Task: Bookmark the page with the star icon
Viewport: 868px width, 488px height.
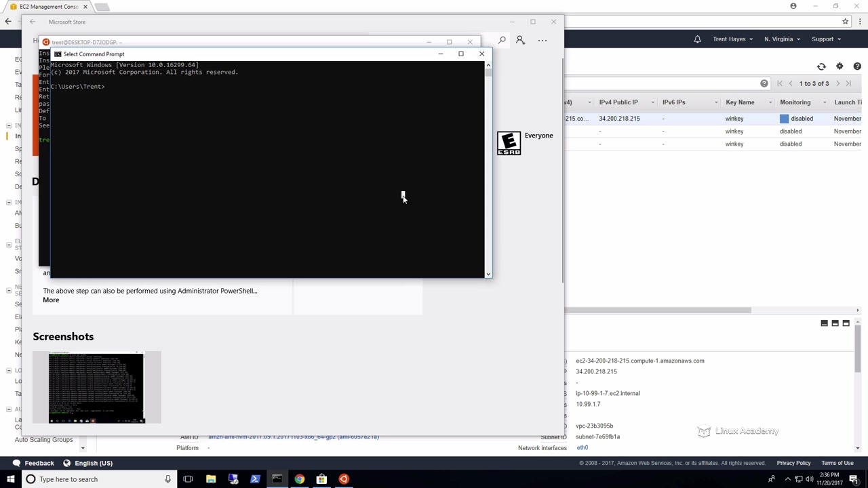Action: tap(845, 22)
